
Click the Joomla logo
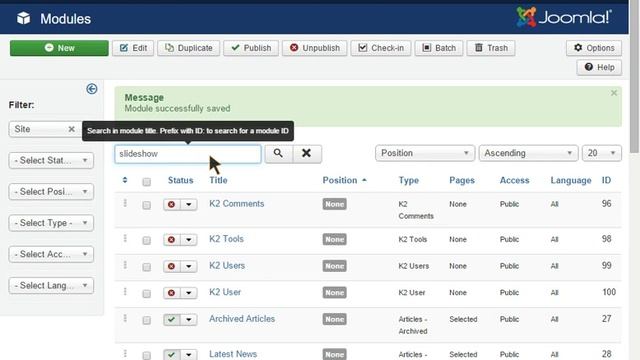(x=564, y=17)
